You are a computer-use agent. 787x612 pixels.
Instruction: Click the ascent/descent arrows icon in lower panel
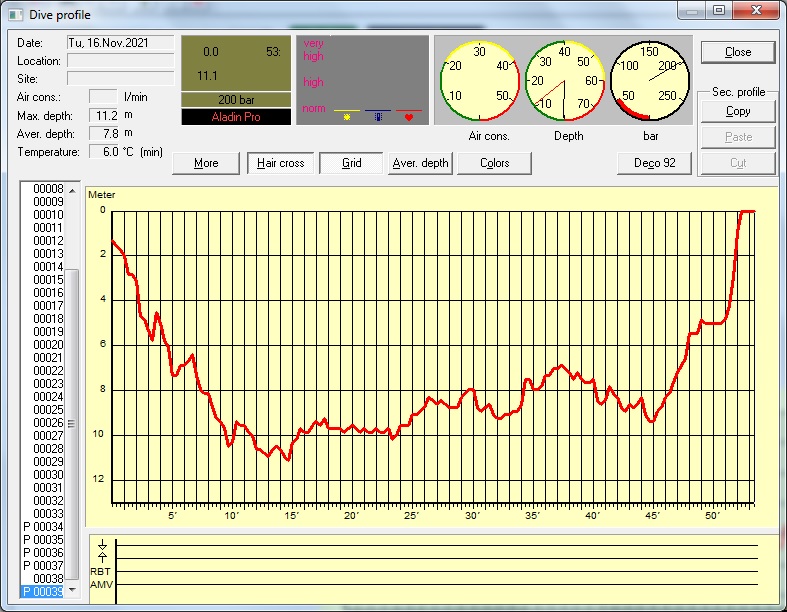coord(102,551)
